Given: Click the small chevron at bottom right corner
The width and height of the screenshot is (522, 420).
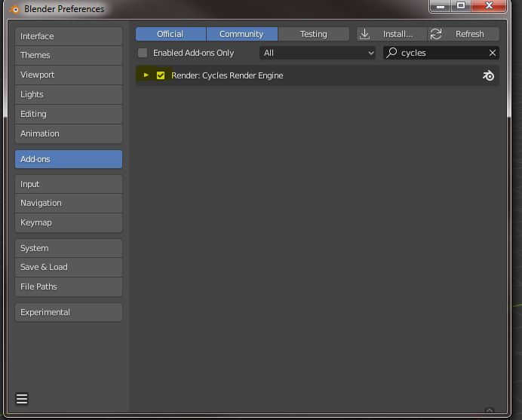Looking at the screenshot, I should click(490, 410).
